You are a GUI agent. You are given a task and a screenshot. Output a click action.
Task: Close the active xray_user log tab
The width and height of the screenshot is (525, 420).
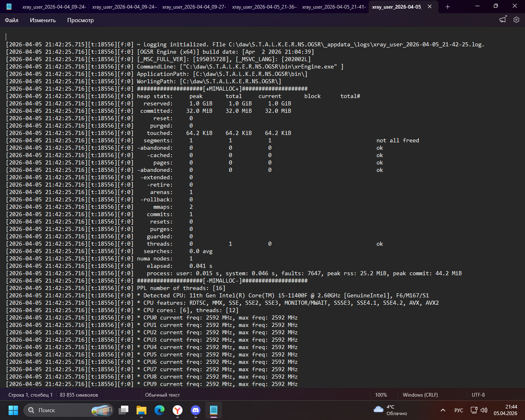click(429, 7)
